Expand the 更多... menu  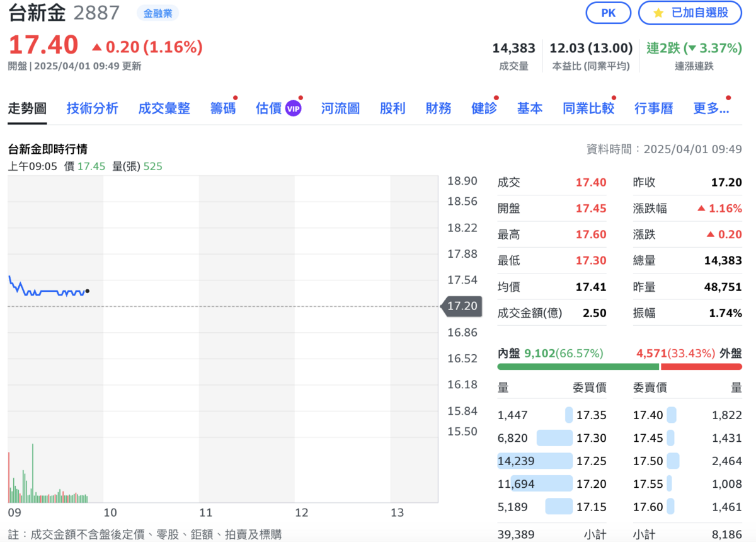[x=711, y=108]
